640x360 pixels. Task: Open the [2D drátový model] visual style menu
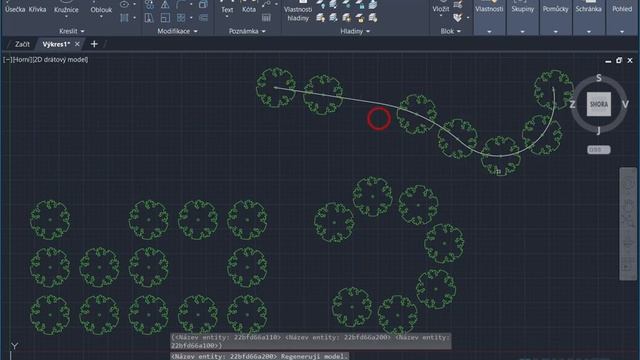pyautogui.click(x=60, y=60)
